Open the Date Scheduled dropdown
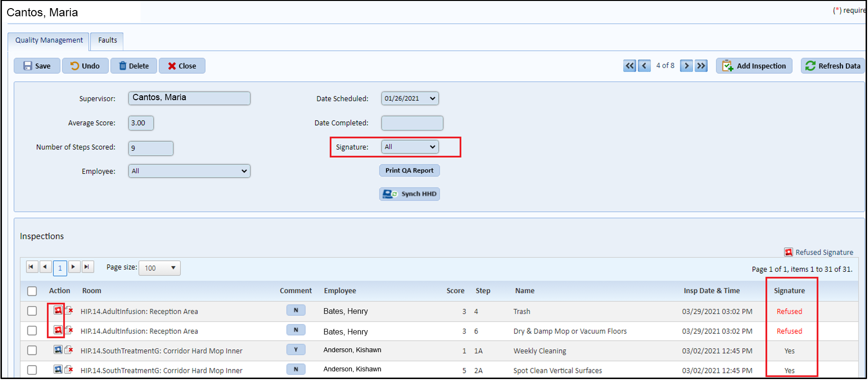 click(410, 98)
